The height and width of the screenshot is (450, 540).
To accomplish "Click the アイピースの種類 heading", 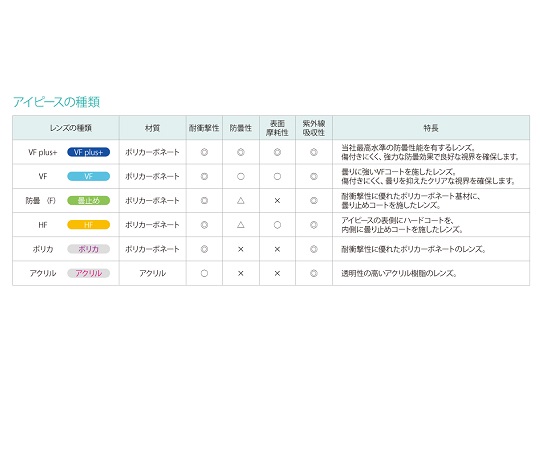I will click(56, 102).
